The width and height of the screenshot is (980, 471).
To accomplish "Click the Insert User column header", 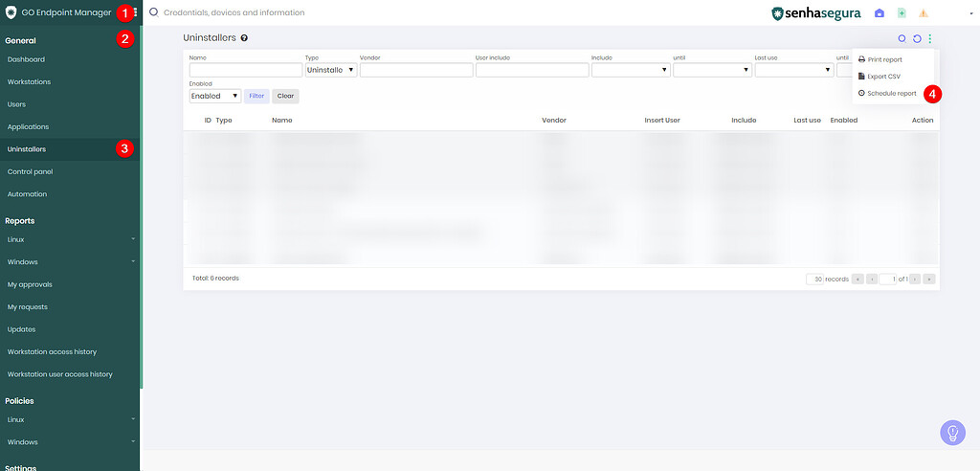I will pyautogui.click(x=662, y=120).
